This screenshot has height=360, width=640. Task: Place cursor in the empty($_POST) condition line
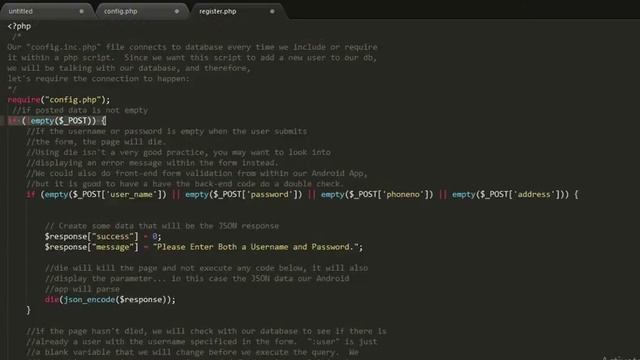pos(57,121)
